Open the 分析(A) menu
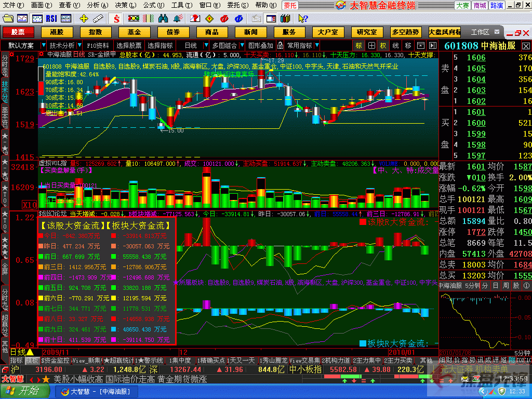 click(x=97, y=5)
